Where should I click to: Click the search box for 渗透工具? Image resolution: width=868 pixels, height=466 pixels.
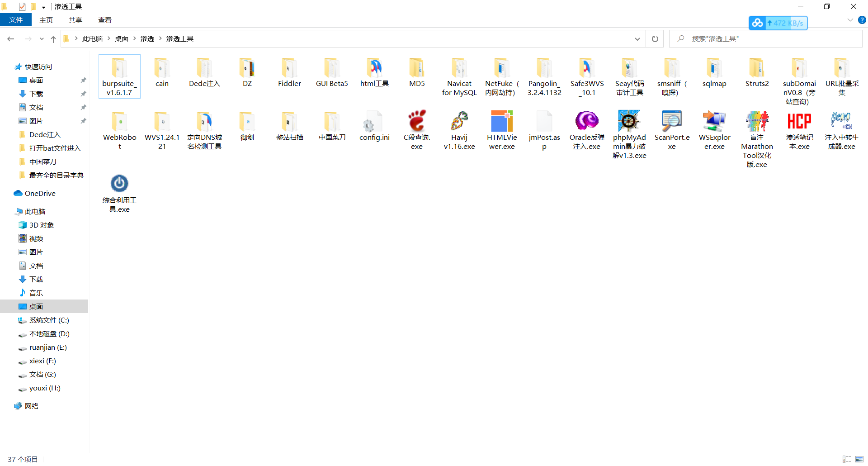coord(769,39)
